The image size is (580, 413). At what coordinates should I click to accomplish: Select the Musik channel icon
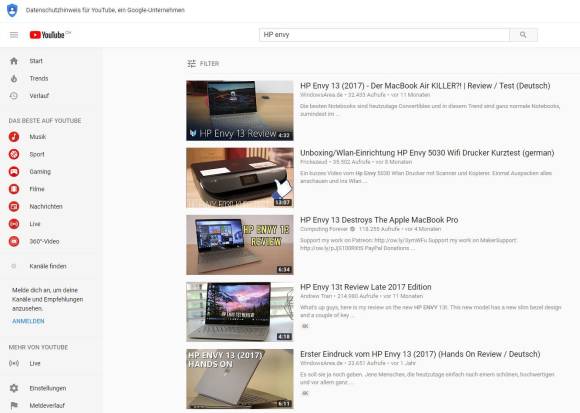14,137
